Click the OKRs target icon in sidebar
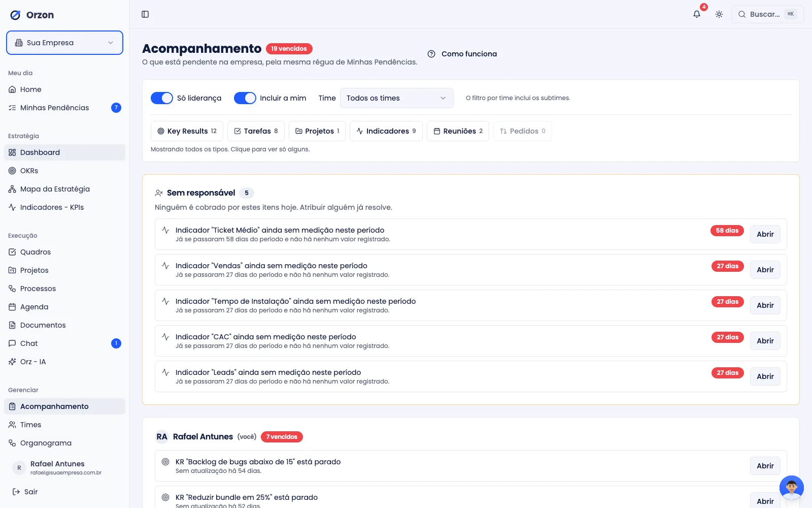 coord(12,171)
